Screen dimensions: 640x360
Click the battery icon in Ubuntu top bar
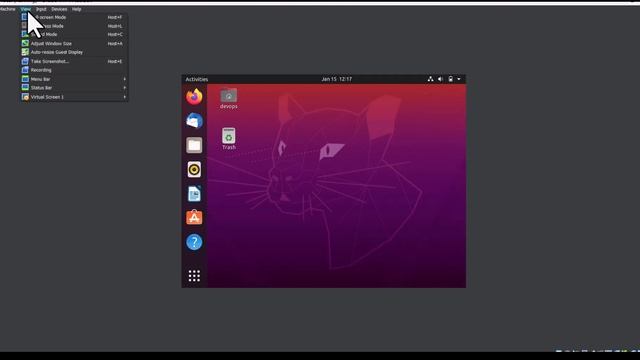click(x=450, y=79)
